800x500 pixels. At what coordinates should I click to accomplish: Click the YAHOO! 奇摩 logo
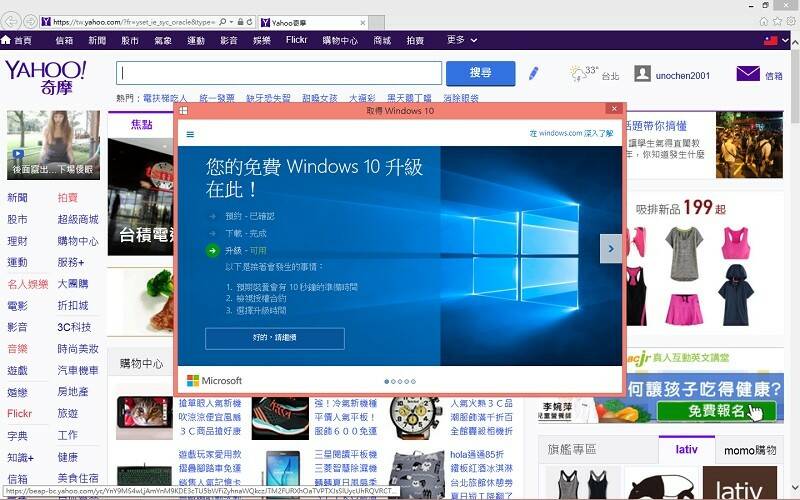pyautogui.click(x=46, y=77)
